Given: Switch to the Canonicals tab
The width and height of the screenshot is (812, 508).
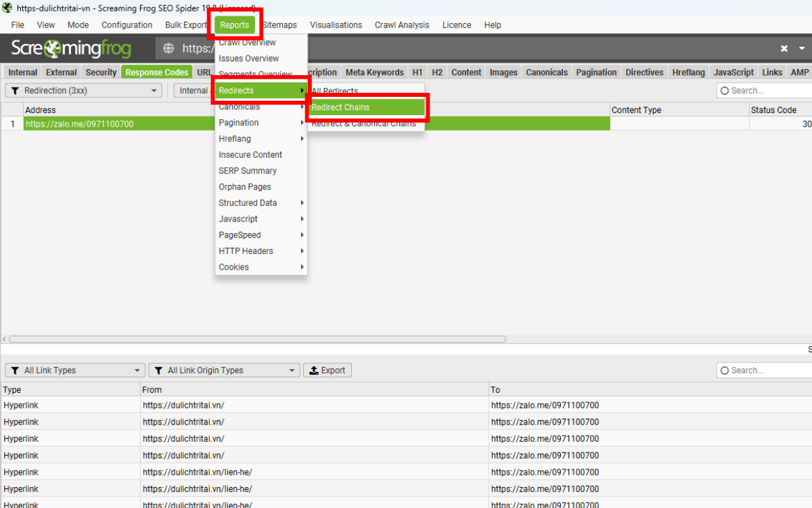Looking at the screenshot, I should pos(547,72).
